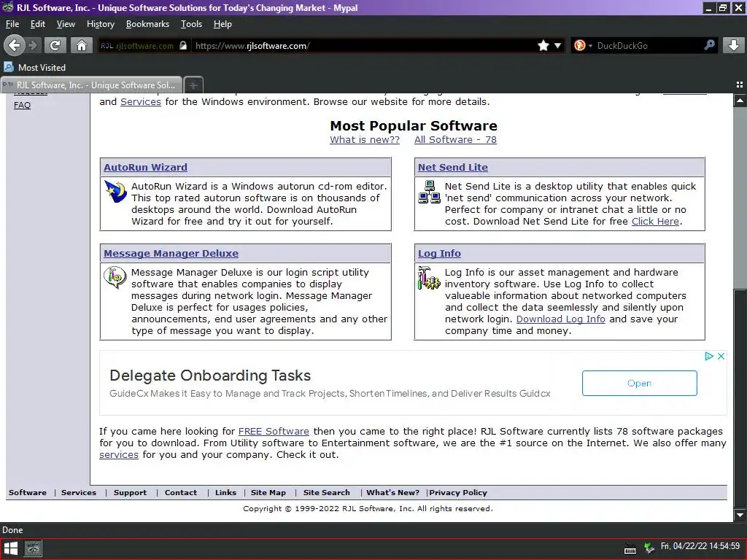The image size is (747, 560).
Task: Click the Click Here download link
Action: pos(655,222)
